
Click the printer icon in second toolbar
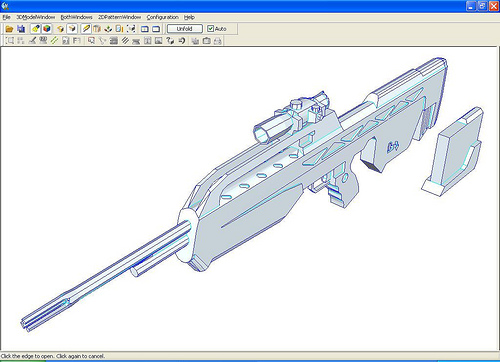pos(218,41)
